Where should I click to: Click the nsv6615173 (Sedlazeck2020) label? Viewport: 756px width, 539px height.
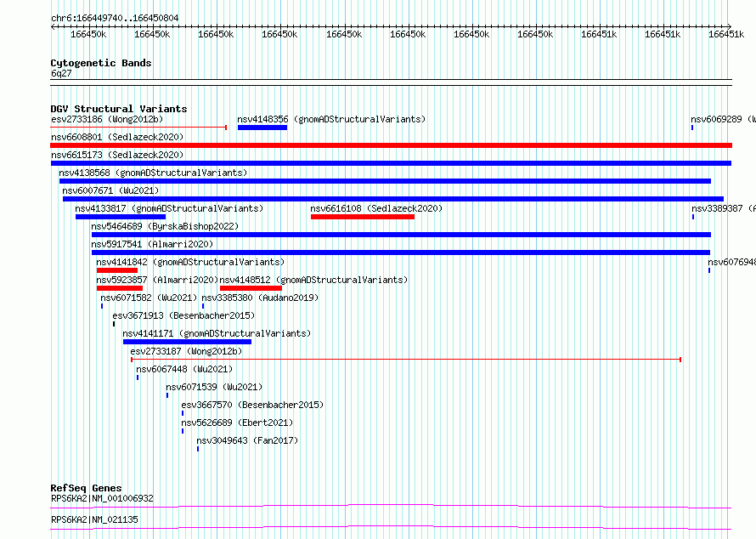[117, 155]
